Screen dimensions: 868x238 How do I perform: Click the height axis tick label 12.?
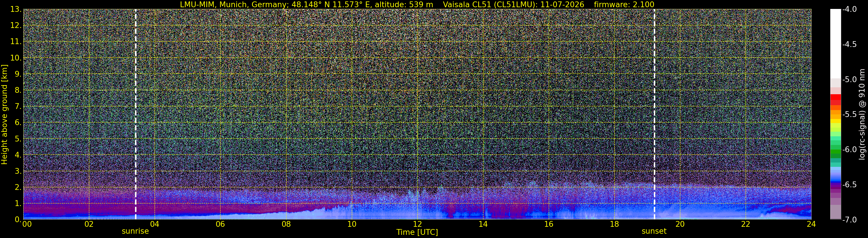click(16, 26)
